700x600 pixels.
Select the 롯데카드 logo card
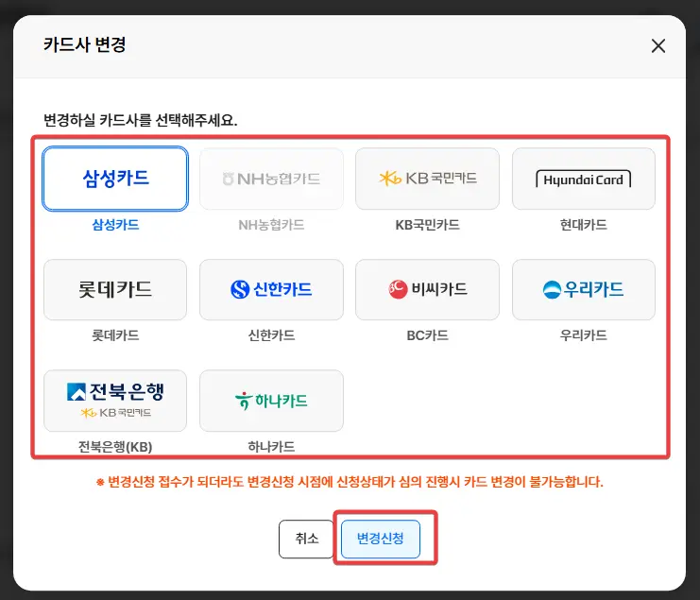pos(115,289)
